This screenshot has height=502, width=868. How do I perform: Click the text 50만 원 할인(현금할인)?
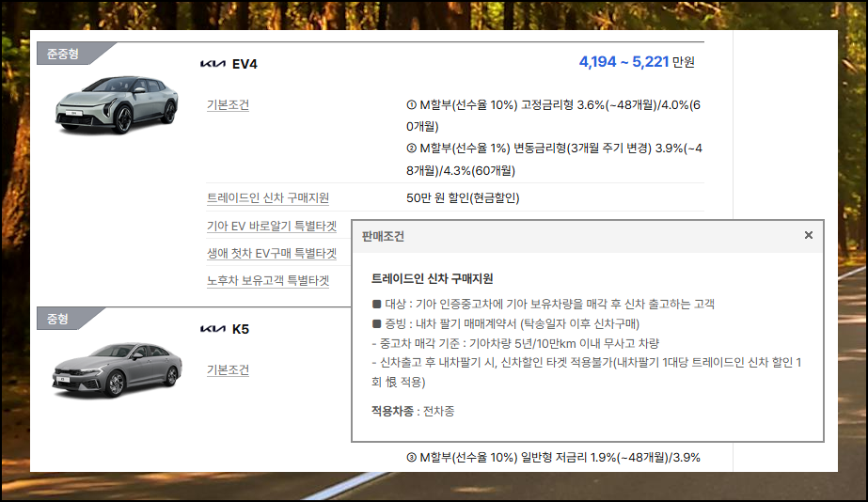[x=463, y=197]
